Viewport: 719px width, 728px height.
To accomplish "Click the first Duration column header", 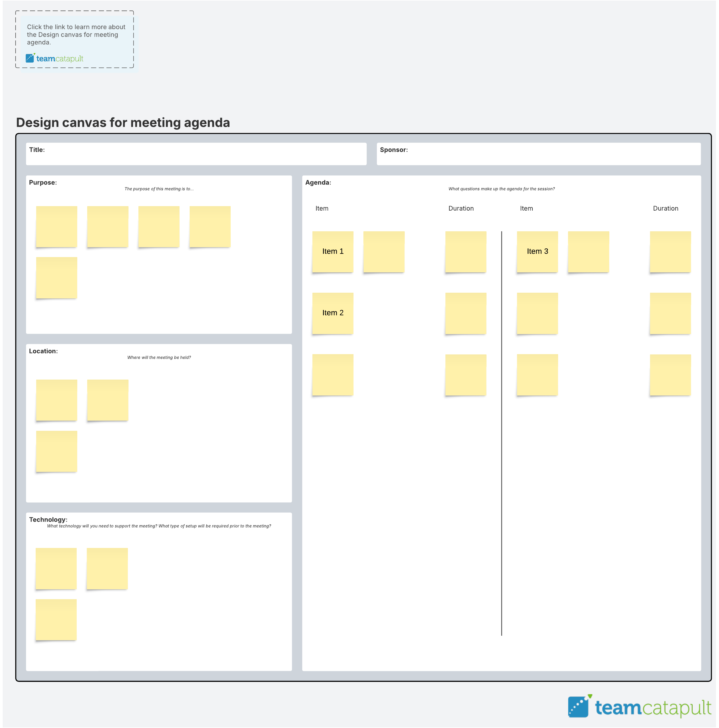I will pyautogui.click(x=461, y=209).
